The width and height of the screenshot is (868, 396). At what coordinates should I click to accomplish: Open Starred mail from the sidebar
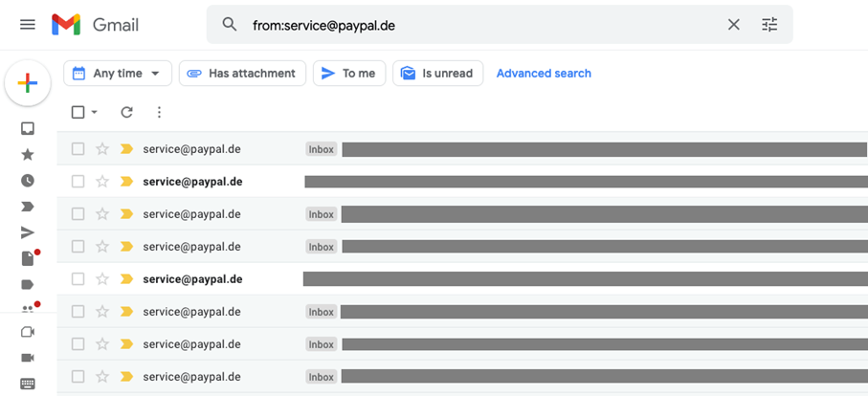pyautogui.click(x=28, y=155)
